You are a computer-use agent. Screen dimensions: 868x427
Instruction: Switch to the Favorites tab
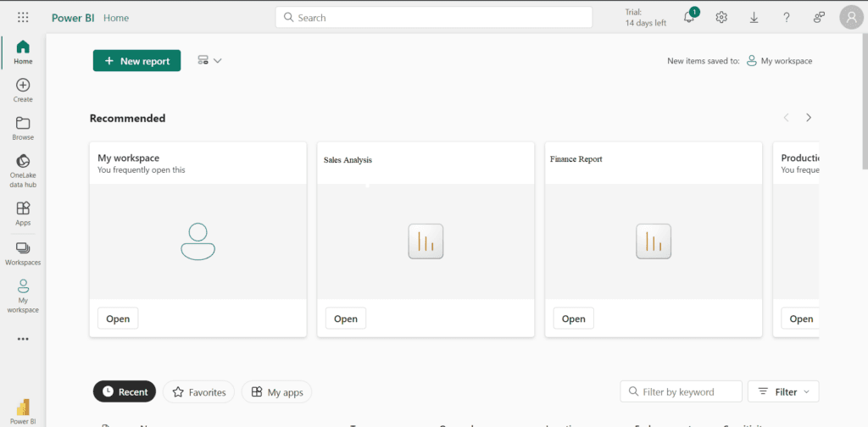click(x=199, y=392)
